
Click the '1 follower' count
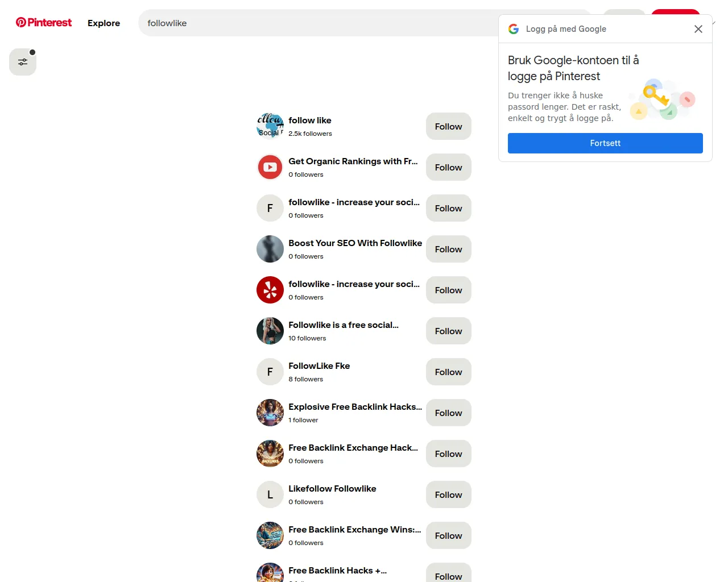coord(303,420)
